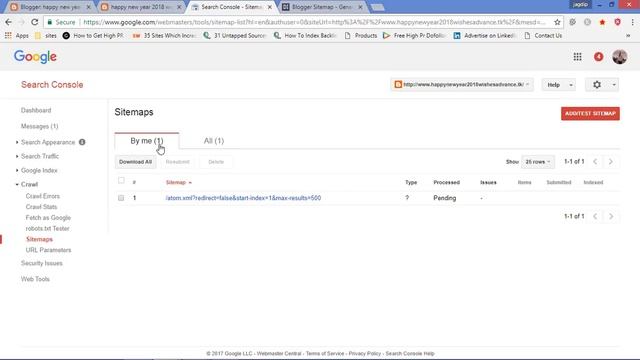Close the Search Console browser tab

click(x=269, y=7)
